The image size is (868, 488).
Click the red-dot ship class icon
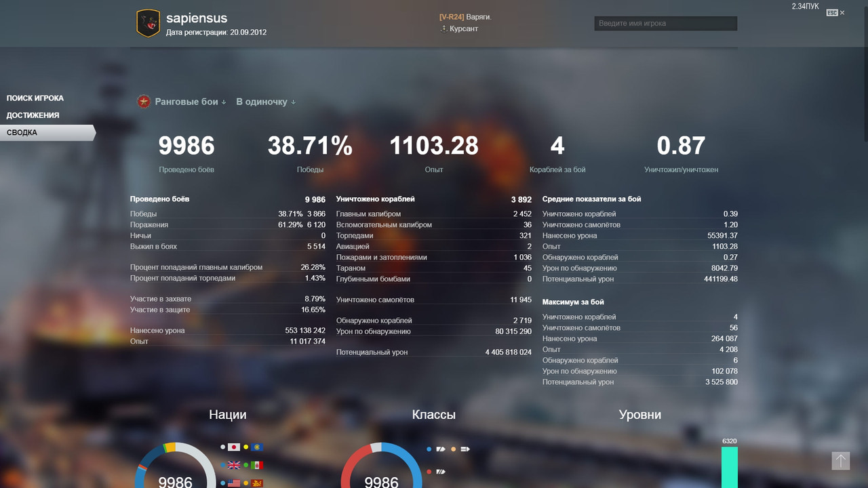(441, 471)
